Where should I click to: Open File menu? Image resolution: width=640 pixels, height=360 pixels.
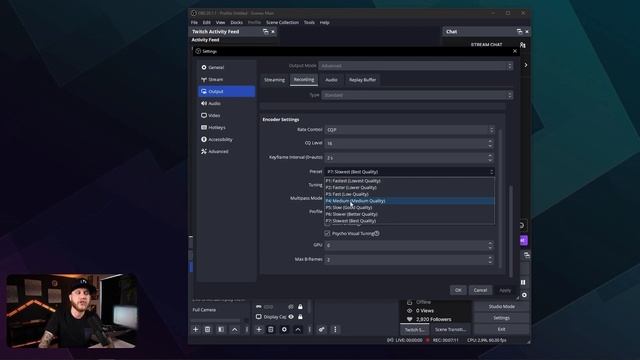[x=194, y=22]
